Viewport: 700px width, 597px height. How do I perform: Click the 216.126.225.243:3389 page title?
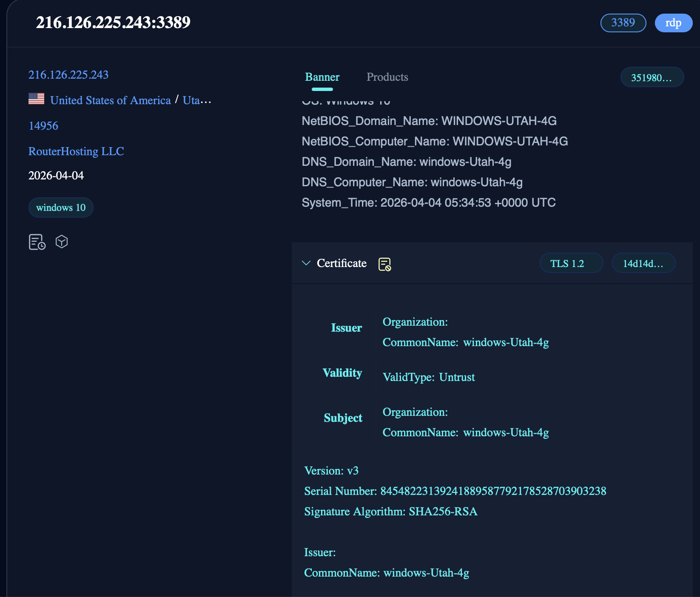click(x=113, y=23)
